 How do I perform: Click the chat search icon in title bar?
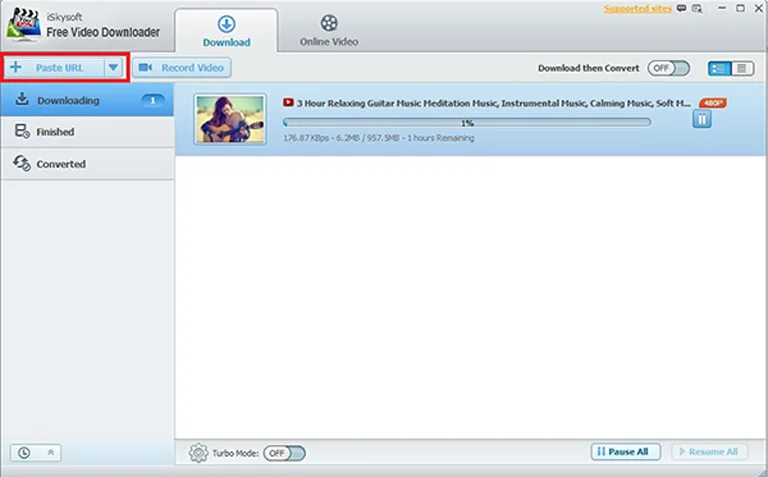[697, 8]
